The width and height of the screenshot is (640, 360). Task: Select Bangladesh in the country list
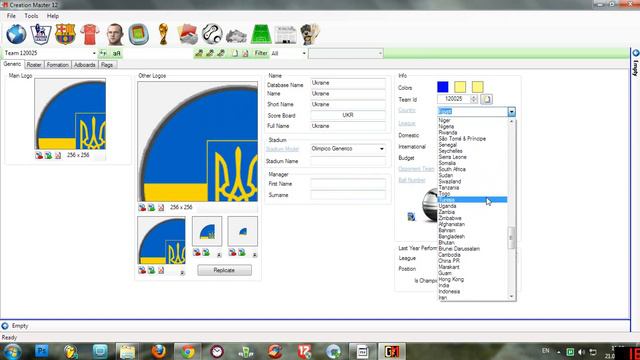472,236
